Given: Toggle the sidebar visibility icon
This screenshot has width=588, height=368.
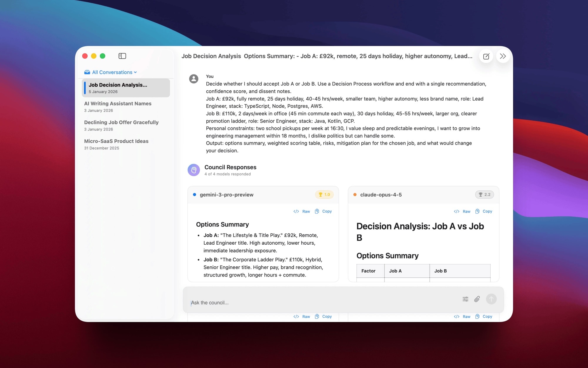Looking at the screenshot, I should pyautogui.click(x=122, y=56).
